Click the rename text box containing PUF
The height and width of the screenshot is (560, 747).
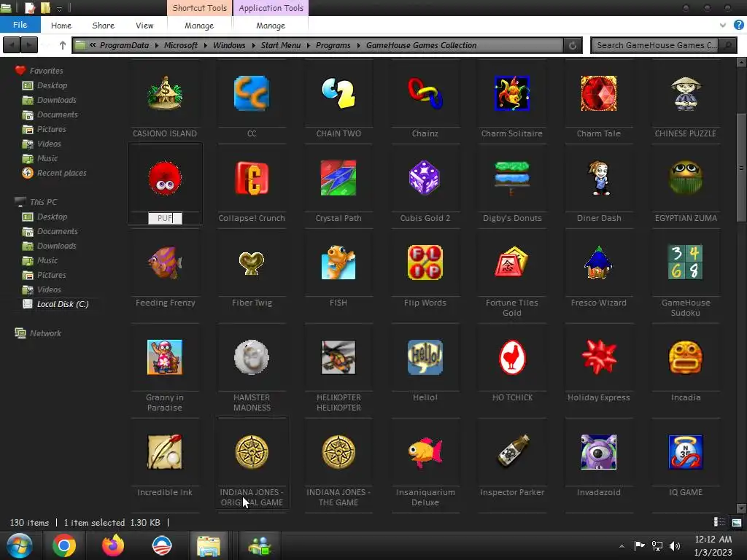165,218
